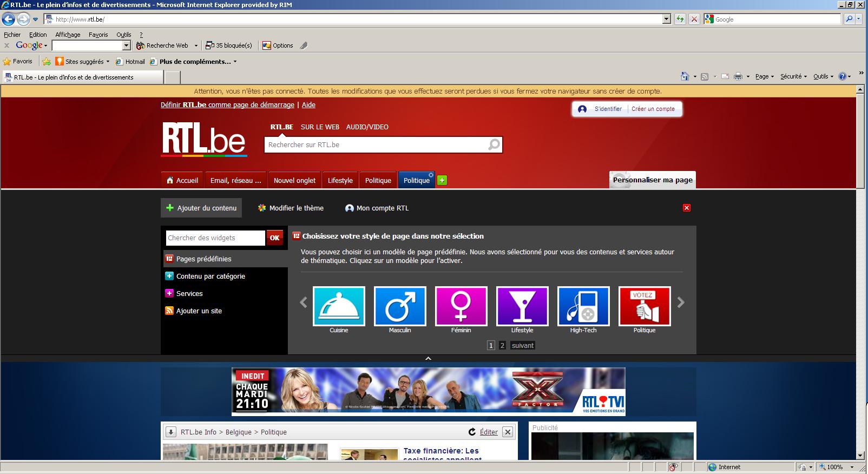
Task: Select the Féminin page template icon
Action: [461, 306]
